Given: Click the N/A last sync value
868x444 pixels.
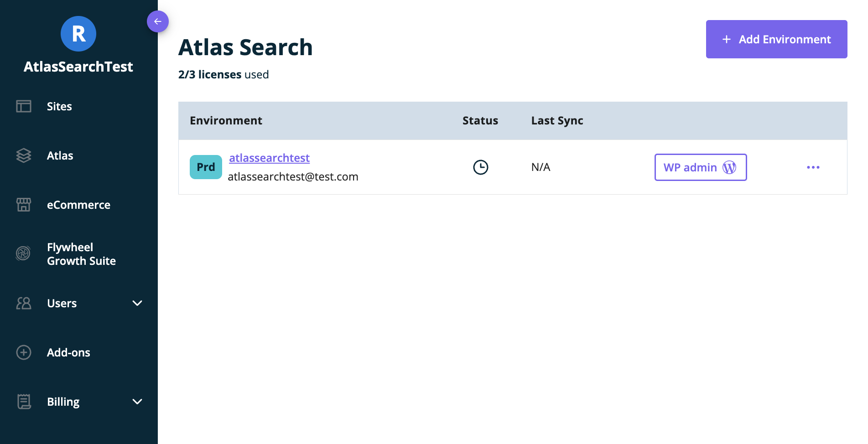Looking at the screenshot, I should [x=541, y=167].
